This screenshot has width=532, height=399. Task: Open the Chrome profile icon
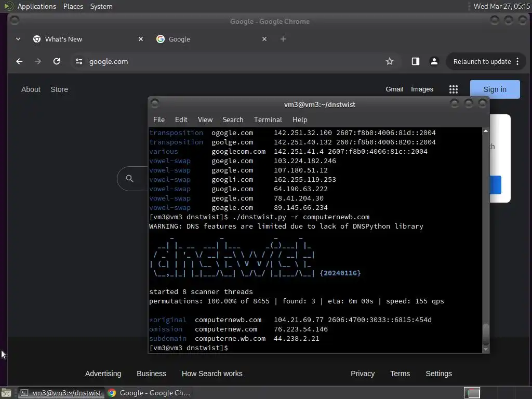click(x=434, y=61)
